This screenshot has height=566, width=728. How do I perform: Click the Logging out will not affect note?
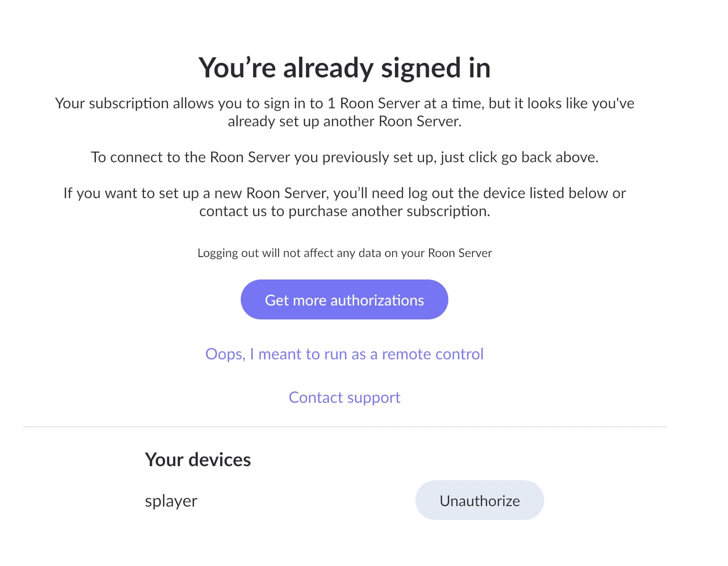(345, 253)
